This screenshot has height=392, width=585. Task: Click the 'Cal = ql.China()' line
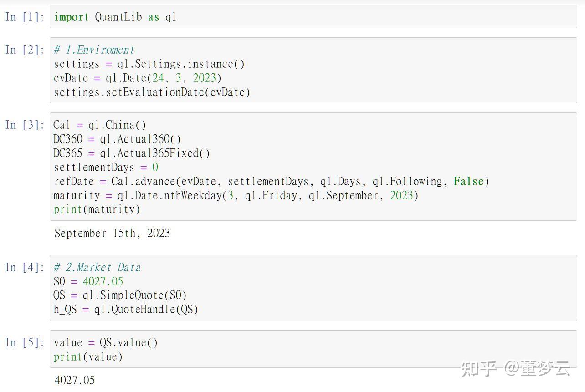(x=100, y=125)
